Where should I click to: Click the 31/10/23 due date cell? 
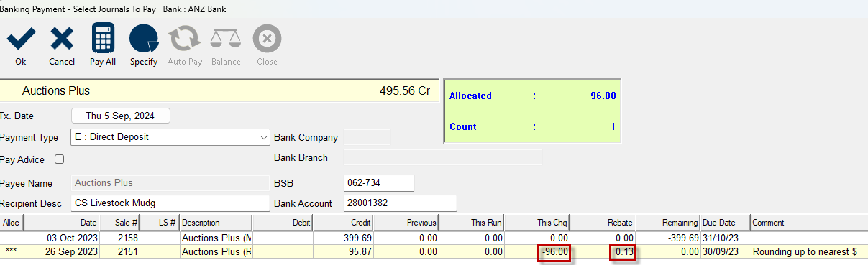725,237
